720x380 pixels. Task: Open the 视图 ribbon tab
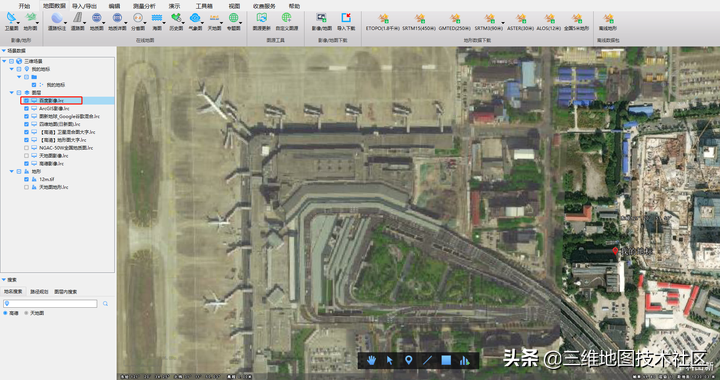[234, 6]
